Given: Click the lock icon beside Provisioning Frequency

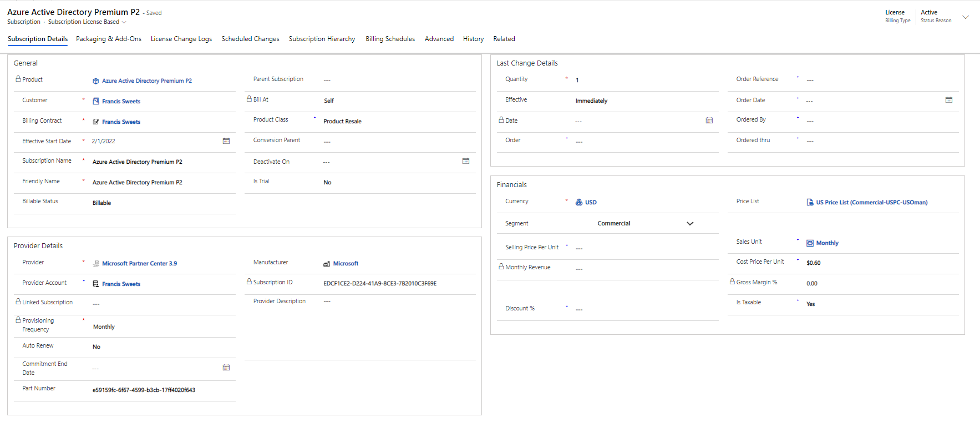Looking at the screenshot, I should (x=18, y=320).
